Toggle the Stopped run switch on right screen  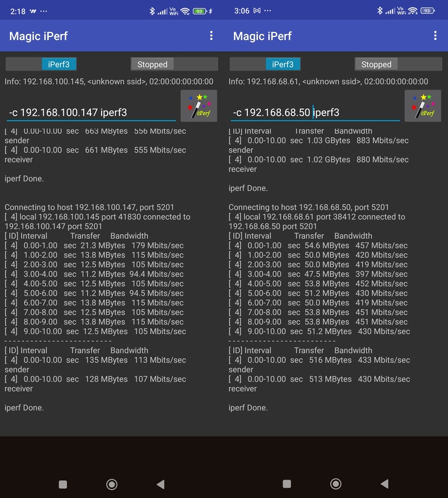(398, 64)
